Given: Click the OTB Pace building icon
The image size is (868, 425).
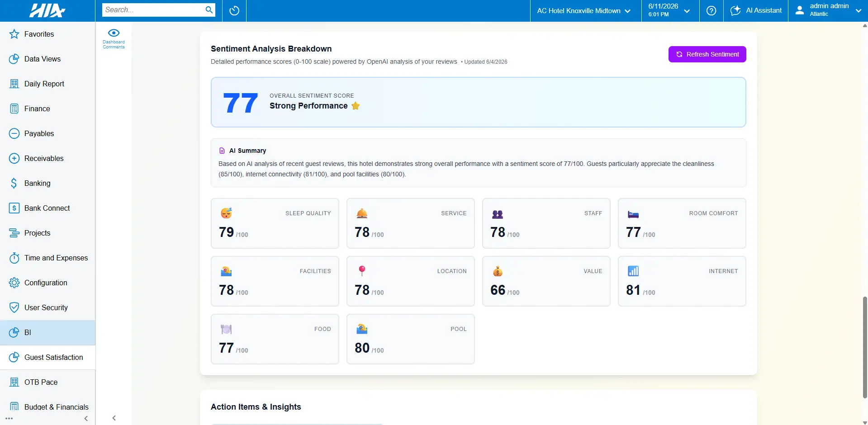Looking at the screenshot, I should (14, 382).
